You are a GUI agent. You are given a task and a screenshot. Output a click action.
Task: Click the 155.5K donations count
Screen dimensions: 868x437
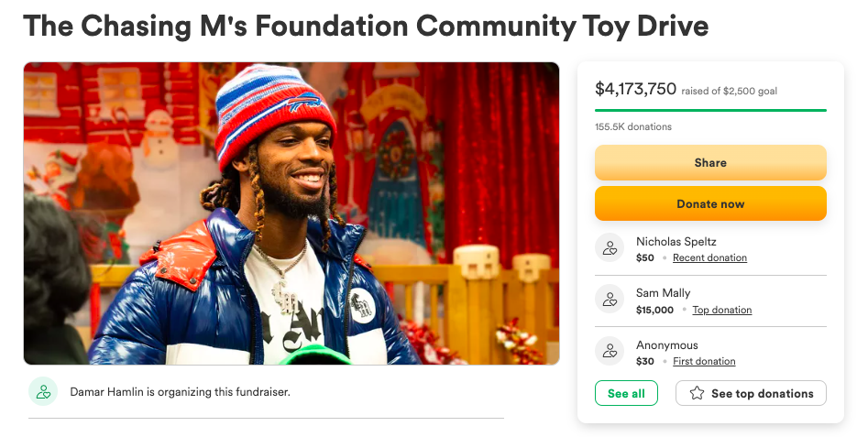point(633,126)
